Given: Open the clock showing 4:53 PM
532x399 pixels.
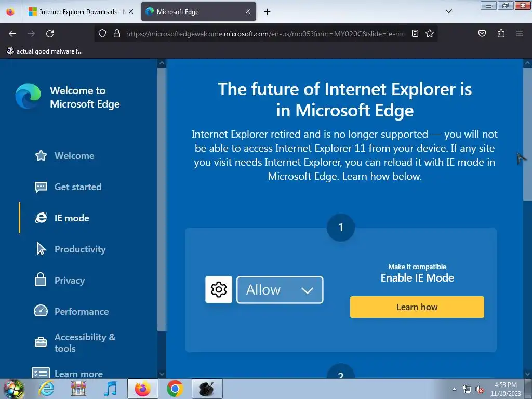Looking at the screenshot, I should 506,389.
